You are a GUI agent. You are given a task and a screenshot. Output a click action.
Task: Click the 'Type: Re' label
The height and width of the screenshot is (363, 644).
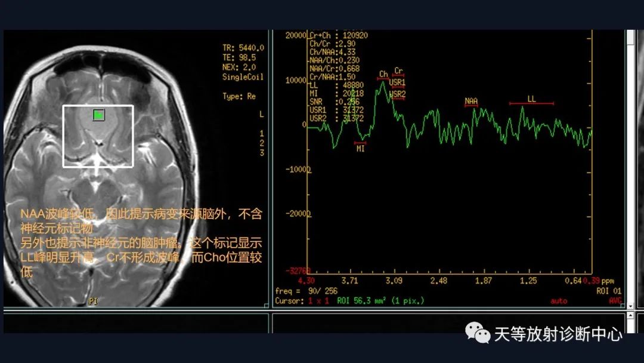click(x=239, y=96)
